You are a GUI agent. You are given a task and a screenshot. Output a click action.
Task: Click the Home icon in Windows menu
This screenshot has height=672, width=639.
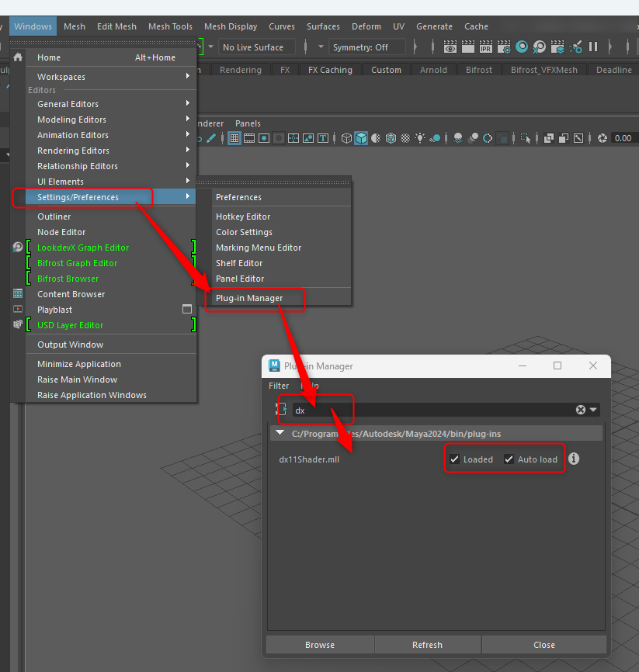coord(18,57)
